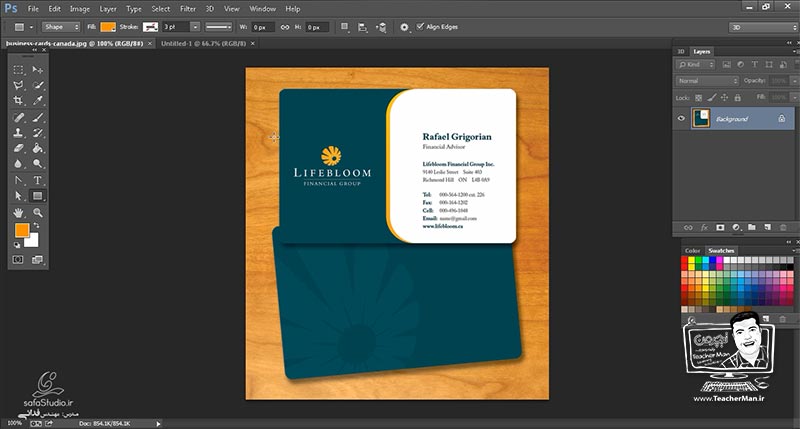Screen dimensions: 800x429
Task: Select the Healing Brush tool
Action: (18, 117)
